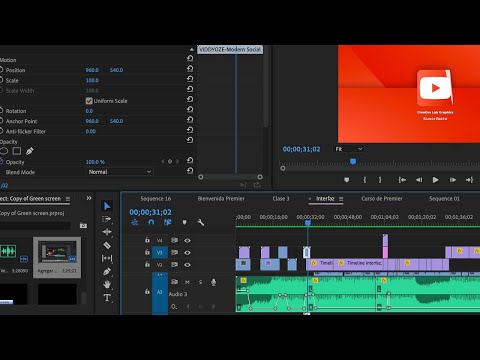The width and height of the screenshot is (480, 360).
Task: Reset Anchor Point parameter
Action: (x=190, y=120)
